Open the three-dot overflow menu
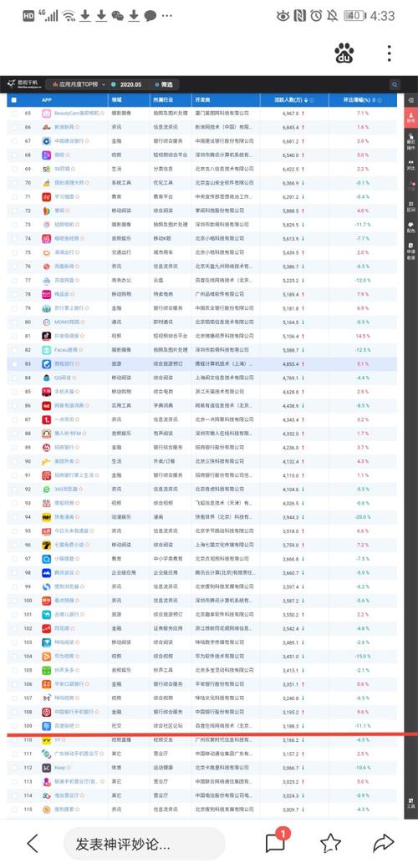This screenshot has width=418, height=868. 390,53
